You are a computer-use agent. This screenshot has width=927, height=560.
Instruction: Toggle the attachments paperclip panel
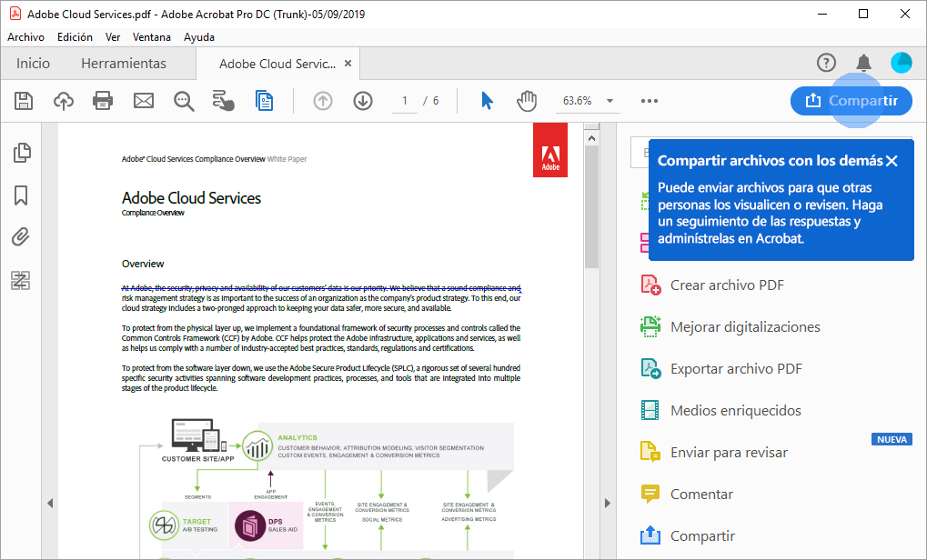(21, 236)
